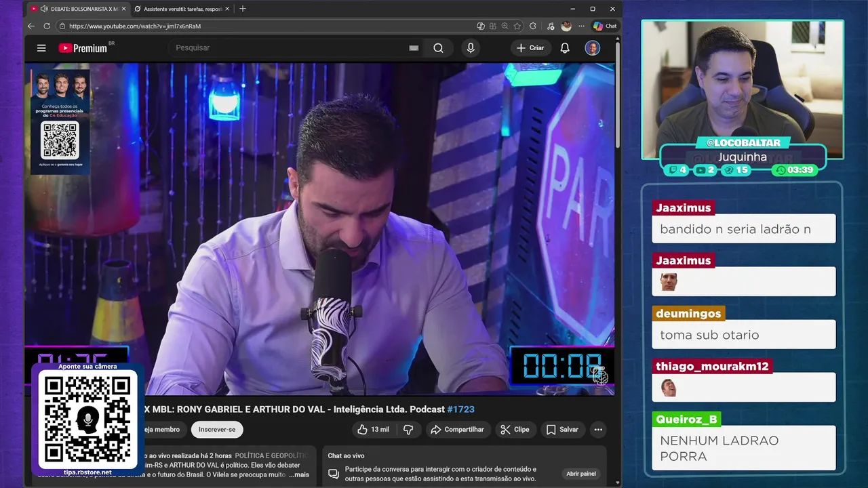Click the Kick counter showing 15
Viewport: 868px width, 488px height.
pos(736,170)
